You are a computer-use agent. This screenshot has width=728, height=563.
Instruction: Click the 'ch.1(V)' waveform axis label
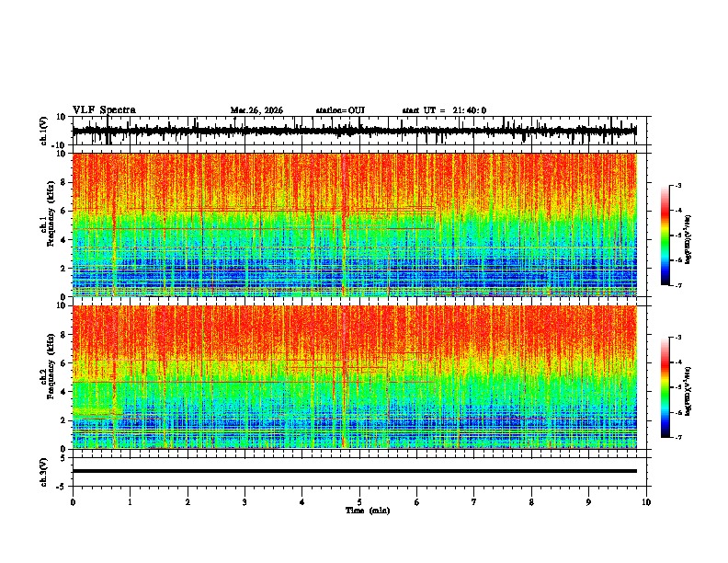(x=44, y=131)
